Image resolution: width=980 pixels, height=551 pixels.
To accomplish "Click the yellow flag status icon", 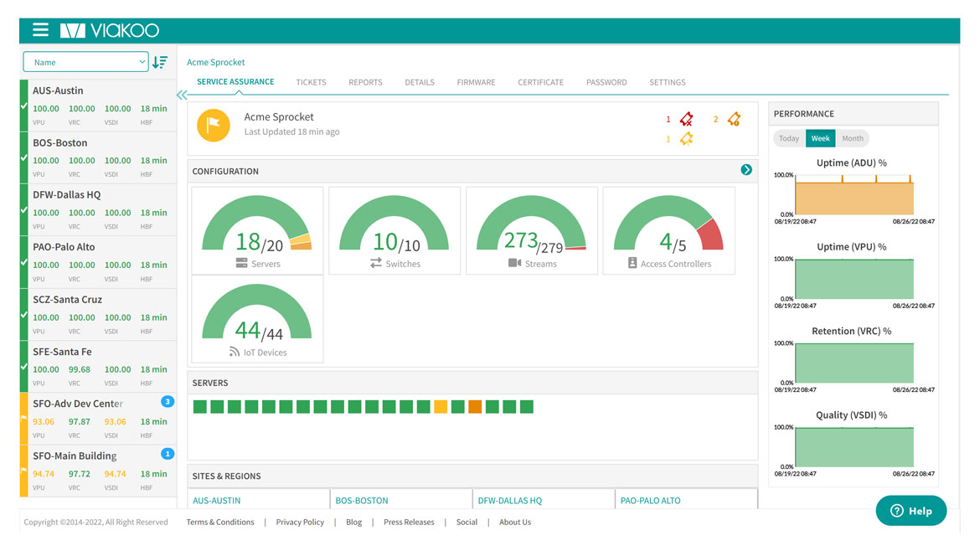I will pyautogui.click(x=214, y=125).
